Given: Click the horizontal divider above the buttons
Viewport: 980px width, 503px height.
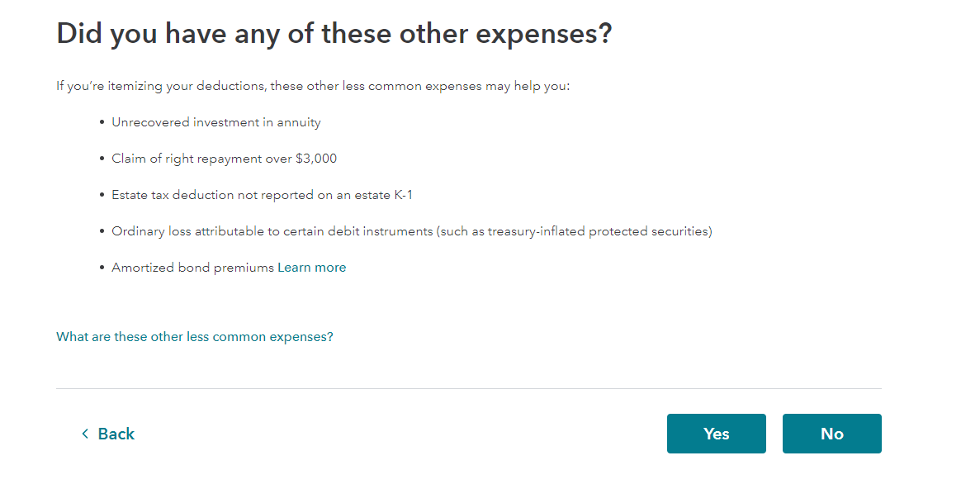Looking at the screenshot, I should coord(468,388).
